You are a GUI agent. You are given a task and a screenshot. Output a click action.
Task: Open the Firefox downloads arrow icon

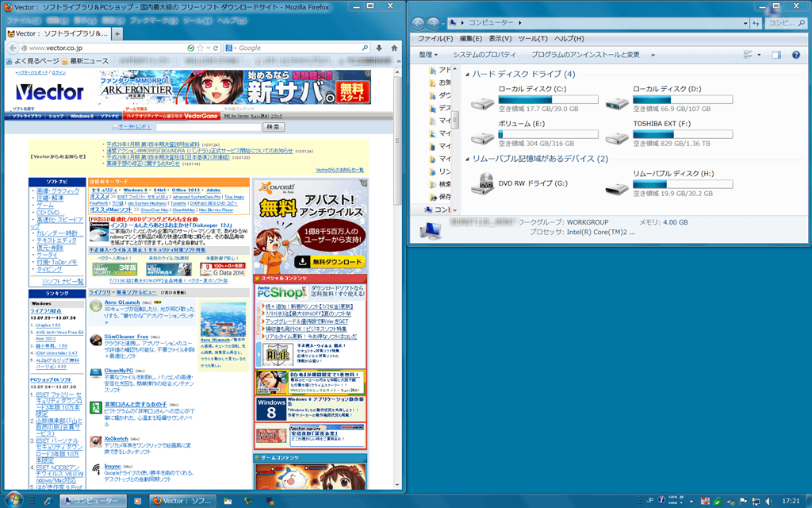click(379, 48)
